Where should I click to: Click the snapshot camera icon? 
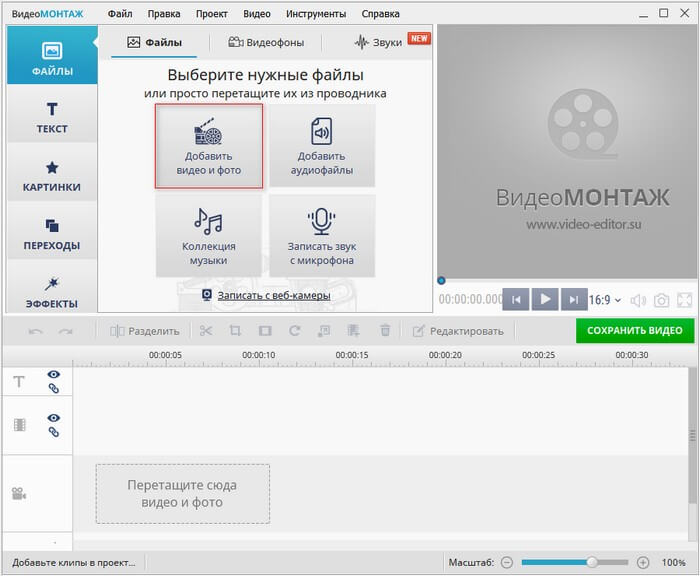(x=661, y=301)
